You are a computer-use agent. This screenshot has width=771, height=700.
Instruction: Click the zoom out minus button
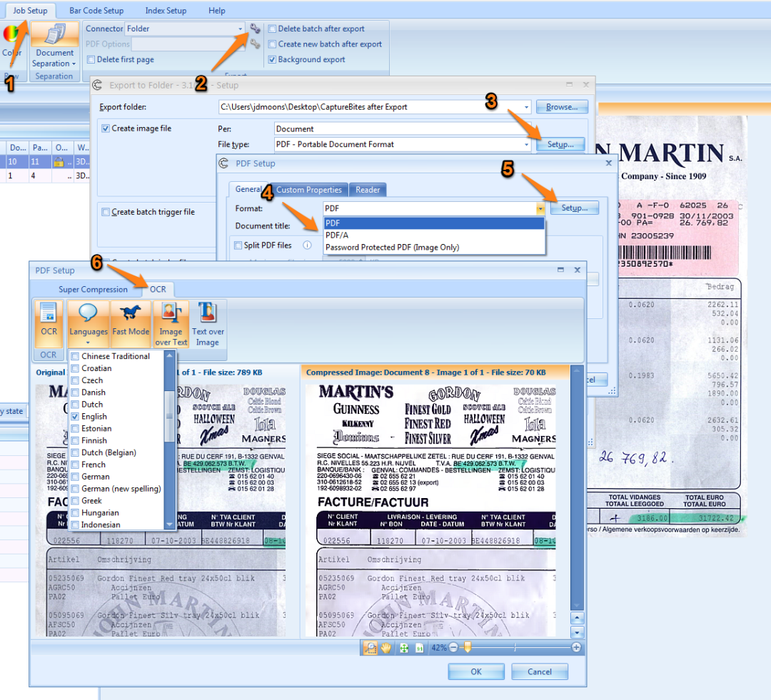[x=453, y=647]
